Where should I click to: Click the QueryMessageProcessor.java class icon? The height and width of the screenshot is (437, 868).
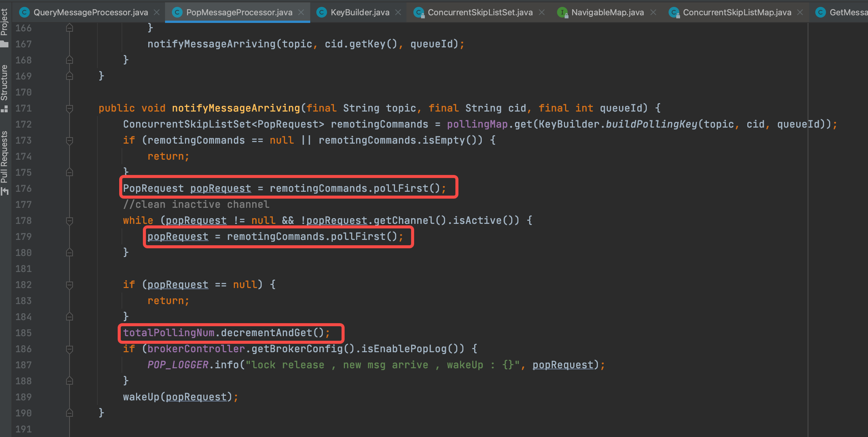click(24, 12)
